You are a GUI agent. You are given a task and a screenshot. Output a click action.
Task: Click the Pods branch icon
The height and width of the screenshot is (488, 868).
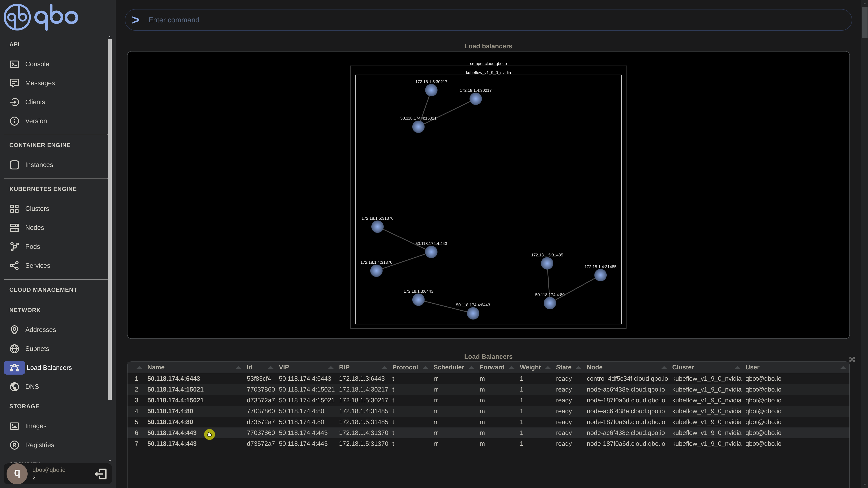tap(14, 246)
